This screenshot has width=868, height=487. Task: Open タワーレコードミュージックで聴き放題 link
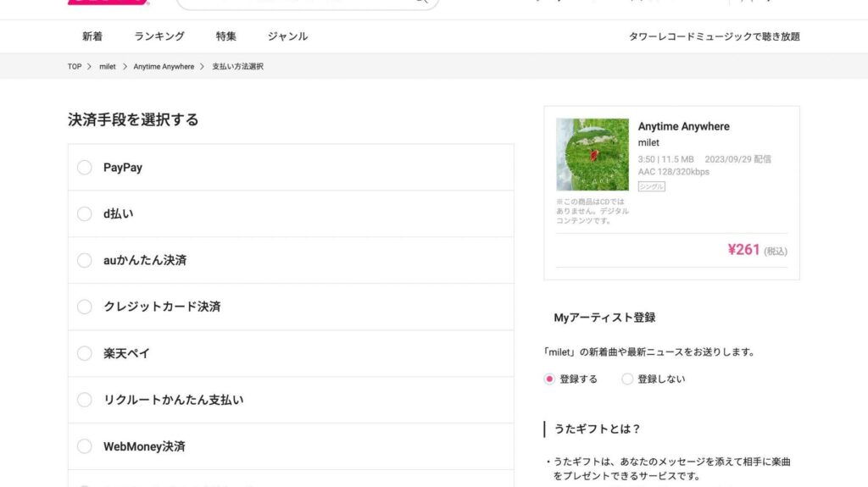tap(714, 36)
